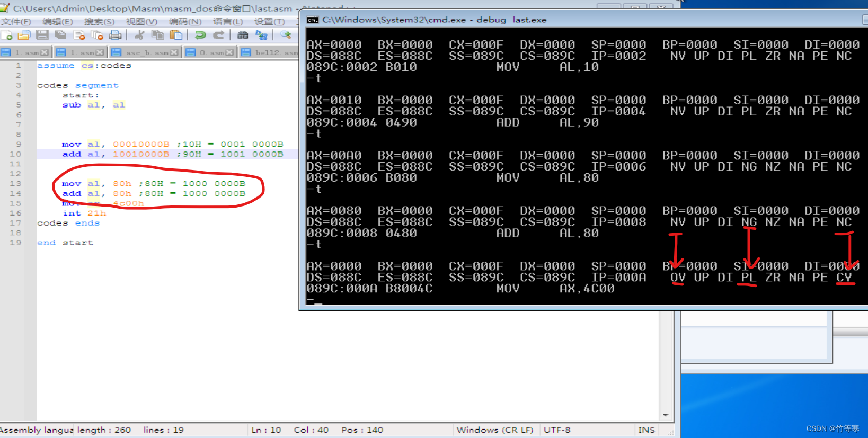Click 'AX=0010' in the debug output
The image size is (868, 438).
334,100
